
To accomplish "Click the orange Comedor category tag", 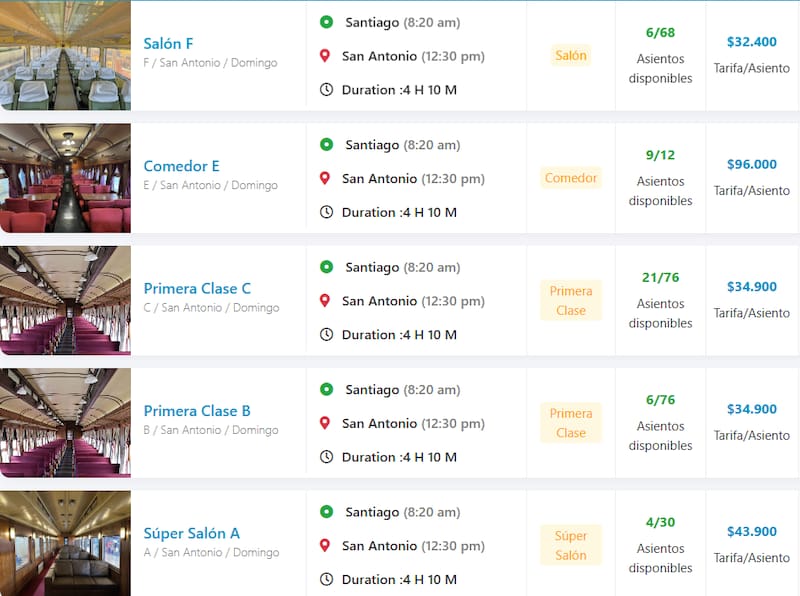I will click(571, 178).
